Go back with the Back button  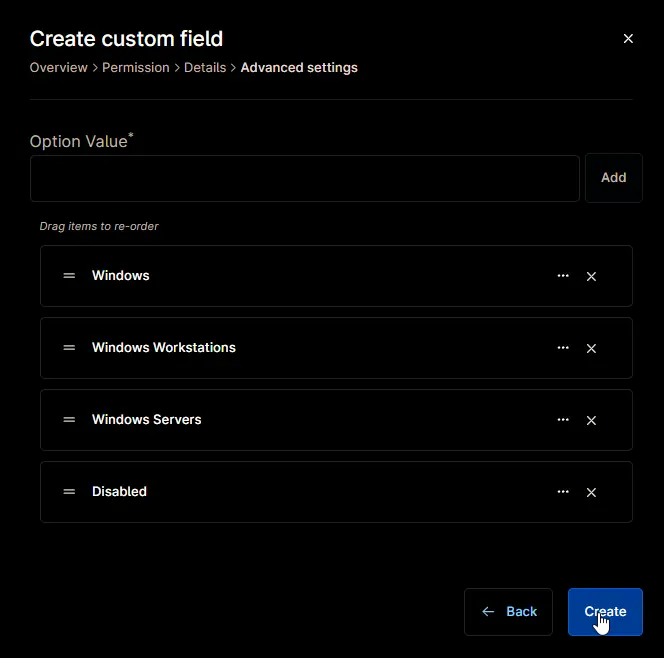click(x=508, y=612)
